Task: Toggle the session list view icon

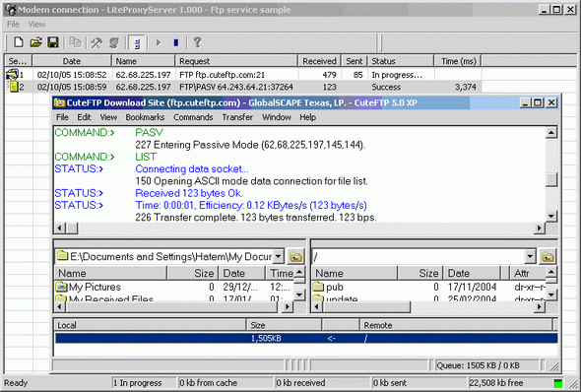Action: click(x=137, y=43)
